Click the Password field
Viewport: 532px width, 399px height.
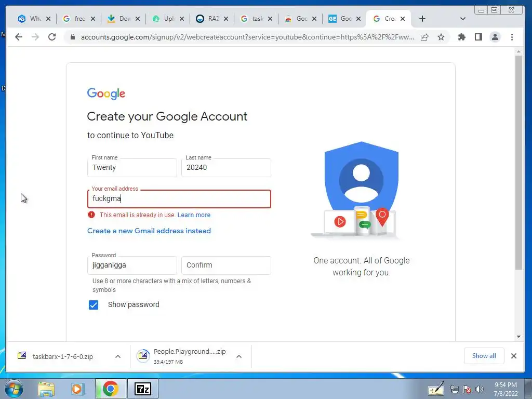coord(132,265)
